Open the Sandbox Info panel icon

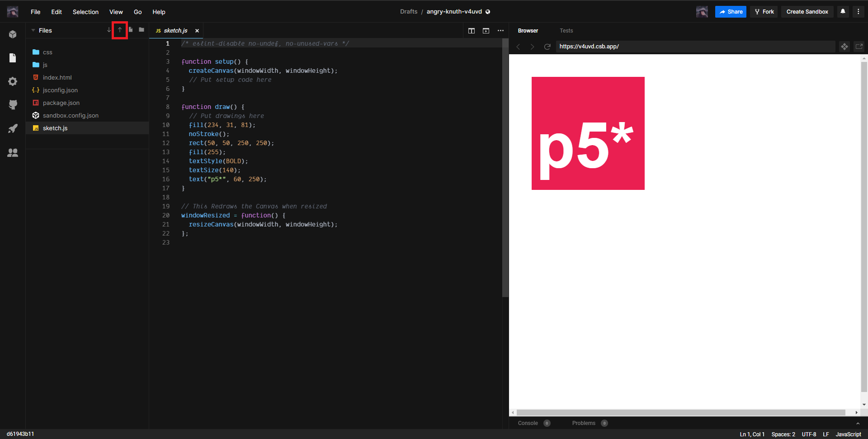pyautogui.click(x=13, y=34)
